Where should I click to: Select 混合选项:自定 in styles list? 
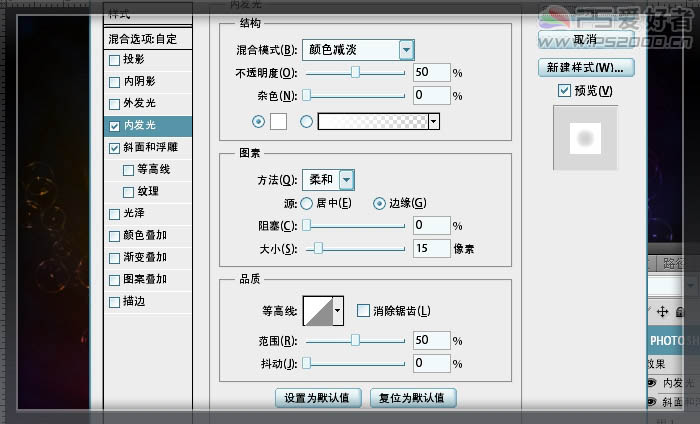coord(148,39)
